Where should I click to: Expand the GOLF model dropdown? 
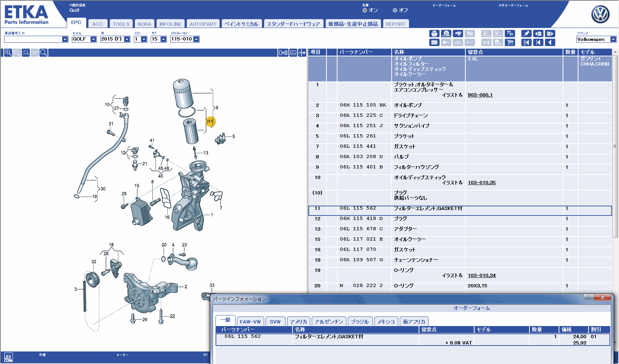click(94, 39)
